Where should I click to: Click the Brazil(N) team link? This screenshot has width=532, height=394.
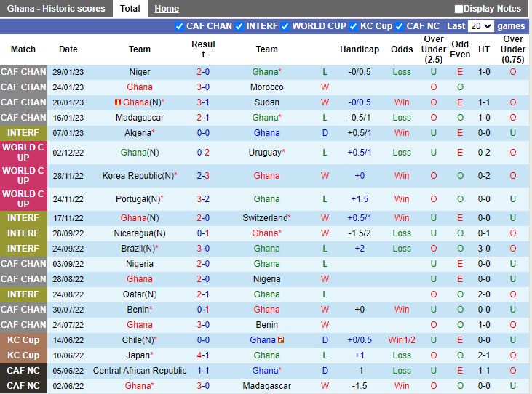click(138, 249)
